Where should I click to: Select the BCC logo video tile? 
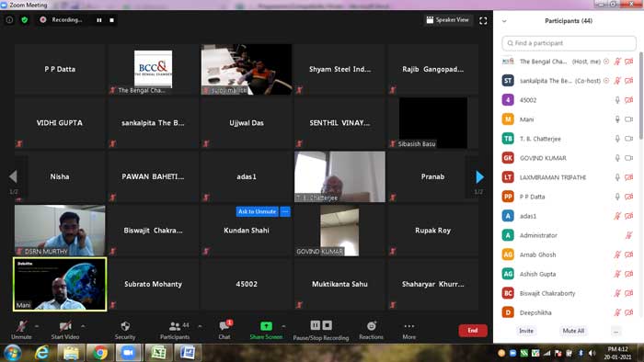pos(153,69)
